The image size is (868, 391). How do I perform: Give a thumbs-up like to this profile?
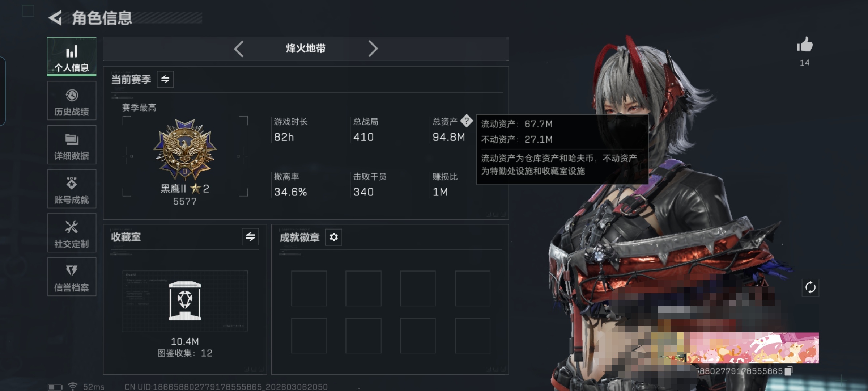pos(804,45)
